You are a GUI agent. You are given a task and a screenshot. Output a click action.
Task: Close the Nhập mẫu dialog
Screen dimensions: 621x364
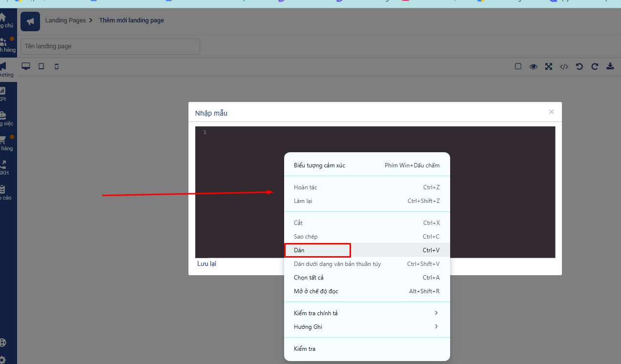(551, 112)
